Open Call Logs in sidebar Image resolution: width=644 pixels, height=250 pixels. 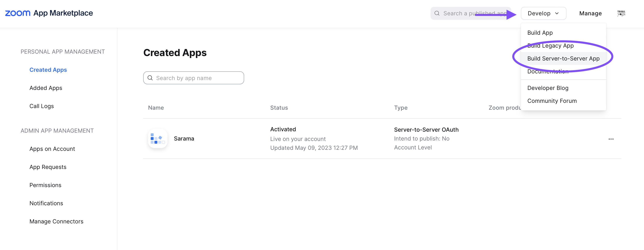point(42,106)
